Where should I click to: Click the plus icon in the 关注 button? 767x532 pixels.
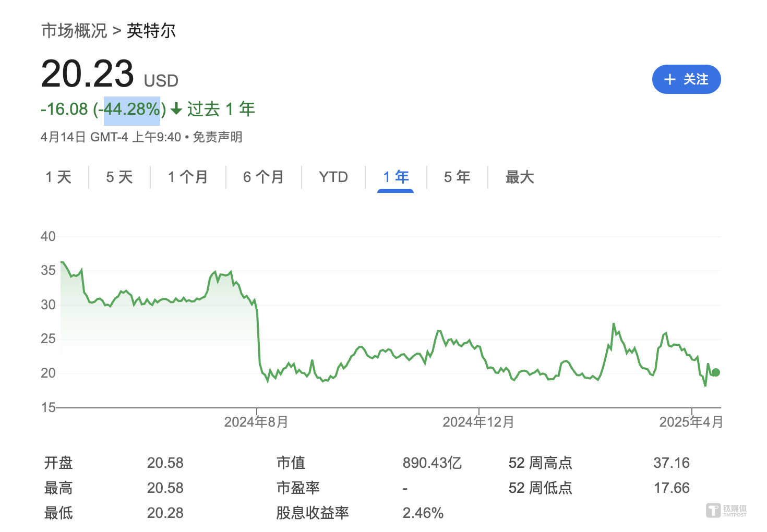click(x=670, y=79)
